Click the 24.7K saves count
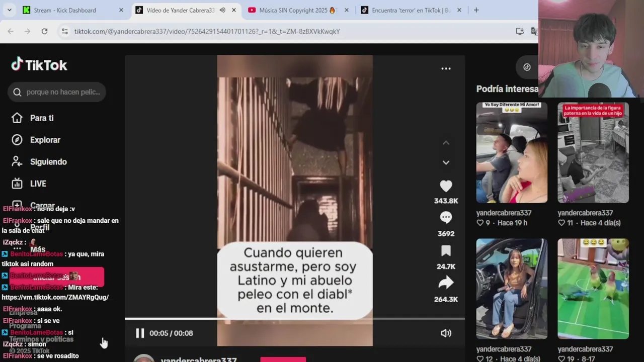The width and height of the screenshot is (644, 362). point(446,266)
